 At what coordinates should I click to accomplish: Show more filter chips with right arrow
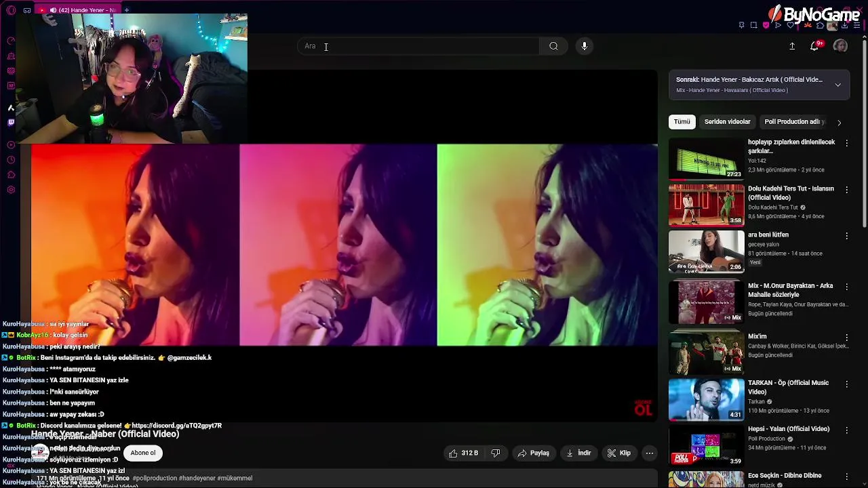coord(839,123)
